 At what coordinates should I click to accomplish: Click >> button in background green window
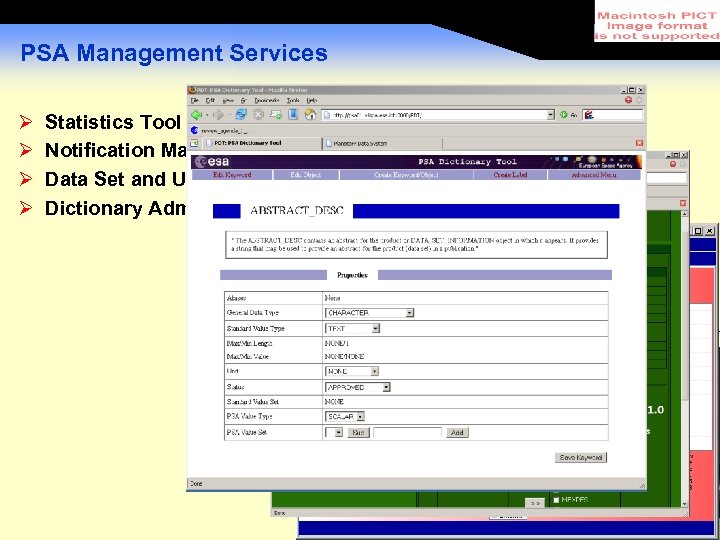pos(535,503)
